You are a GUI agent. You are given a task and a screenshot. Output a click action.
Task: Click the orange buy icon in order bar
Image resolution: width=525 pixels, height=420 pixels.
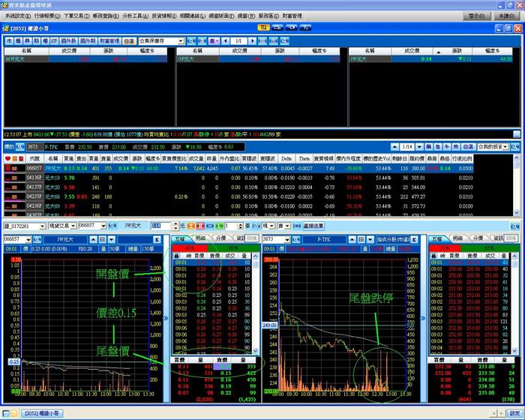point(190,226)
